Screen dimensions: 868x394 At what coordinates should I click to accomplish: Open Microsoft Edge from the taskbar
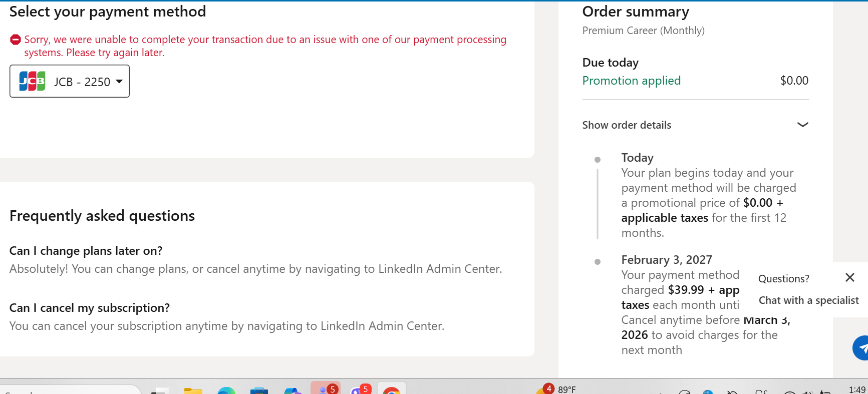226,390
